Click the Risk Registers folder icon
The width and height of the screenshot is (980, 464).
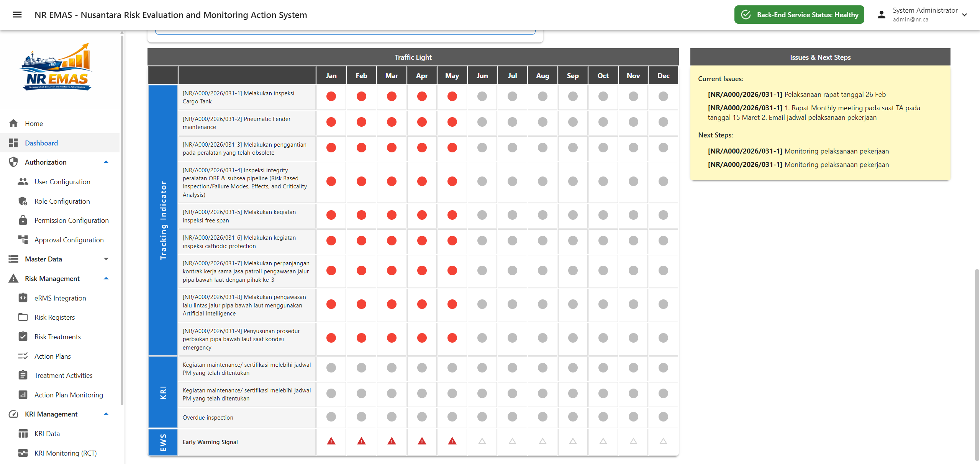coord(23,317)
